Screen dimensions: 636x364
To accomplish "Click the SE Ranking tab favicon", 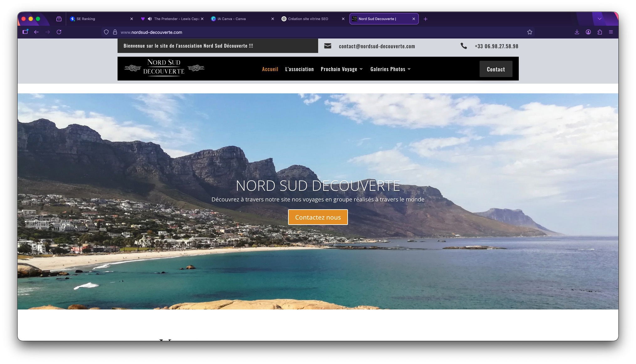I will [73, 19].
